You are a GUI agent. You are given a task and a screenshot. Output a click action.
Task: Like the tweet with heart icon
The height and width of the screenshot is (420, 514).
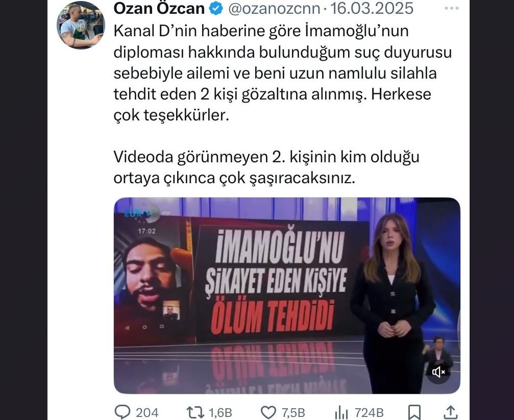(x=268, y=412)
